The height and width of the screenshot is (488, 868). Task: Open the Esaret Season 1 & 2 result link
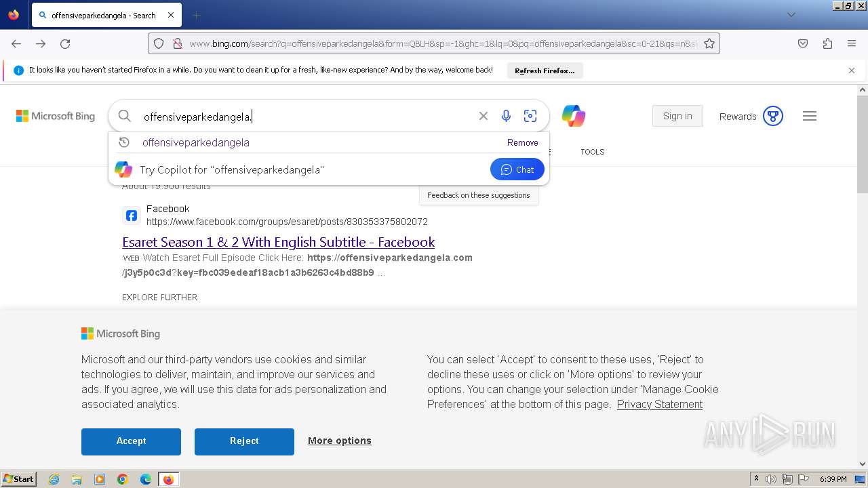(279, 242)
